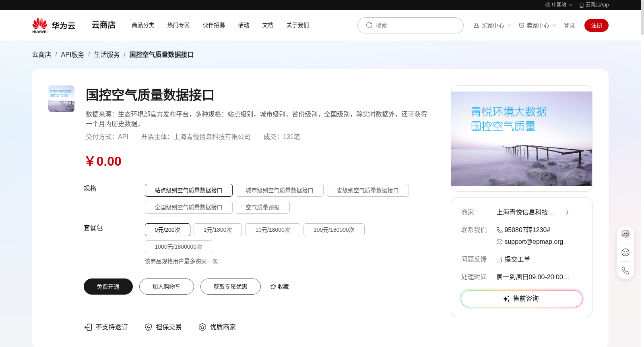Choose the 0元/200次 package
The image size is (644, 347).
pos(167,230)
